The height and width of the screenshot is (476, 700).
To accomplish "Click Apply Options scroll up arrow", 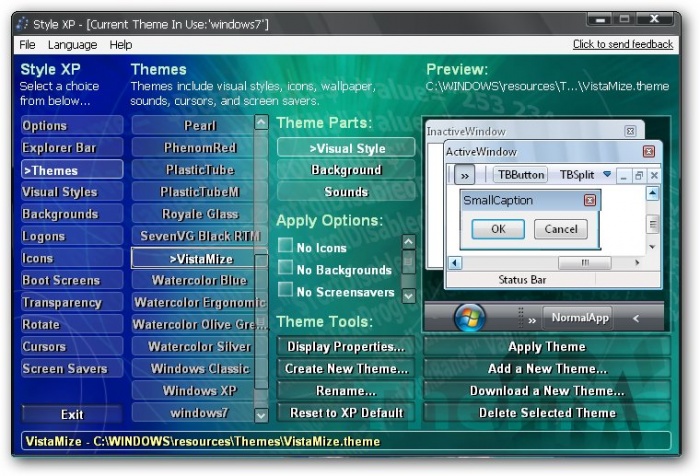I will (x=408, y=242).
